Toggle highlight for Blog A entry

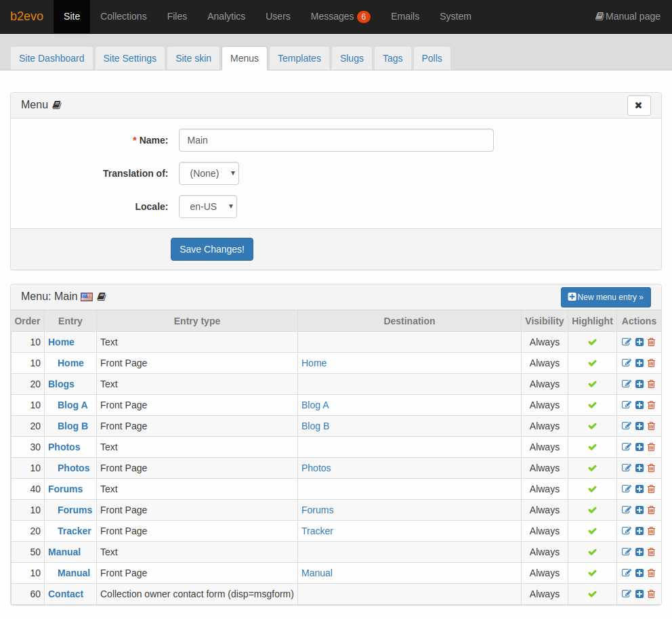click(x=592, y=405)
